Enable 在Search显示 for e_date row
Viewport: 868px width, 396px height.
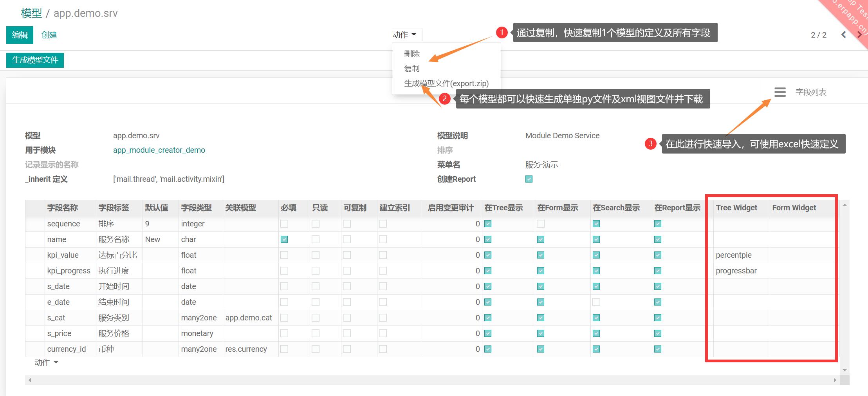tap(596, 302)
